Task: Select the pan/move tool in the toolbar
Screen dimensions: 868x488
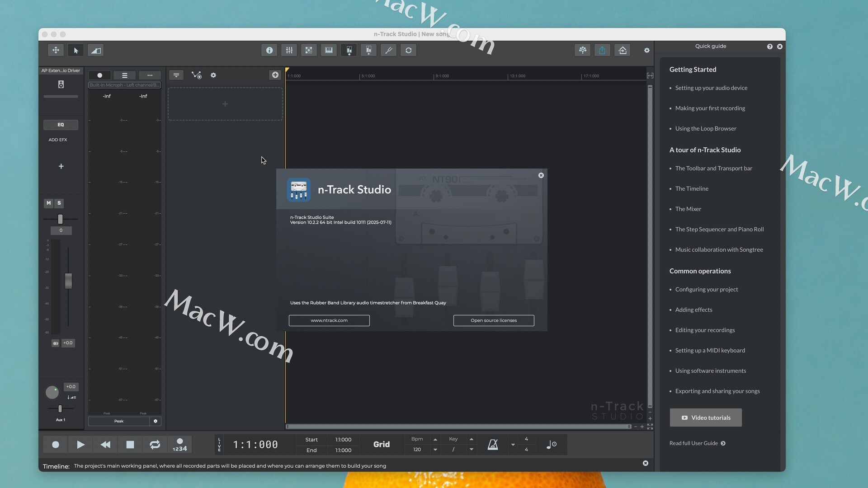Action: (x=56, y=50)
